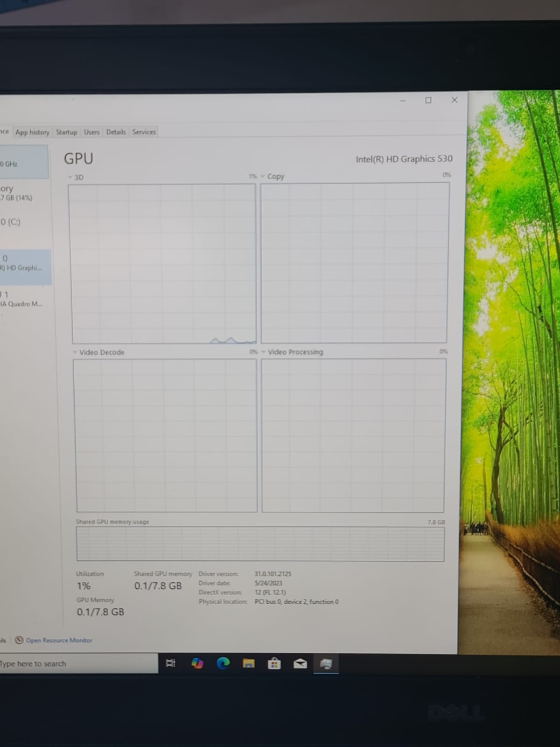
Task: Click the Video Processing usage graph
Action: coord(353,436)
